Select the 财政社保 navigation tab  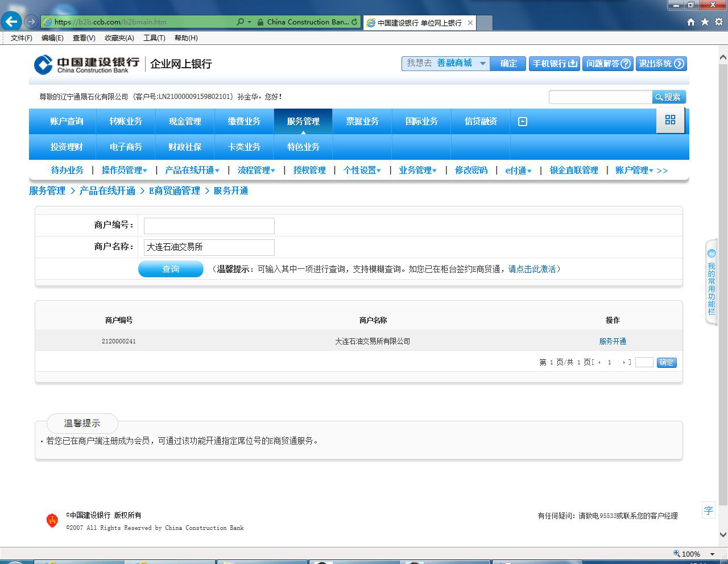point(185,147)
